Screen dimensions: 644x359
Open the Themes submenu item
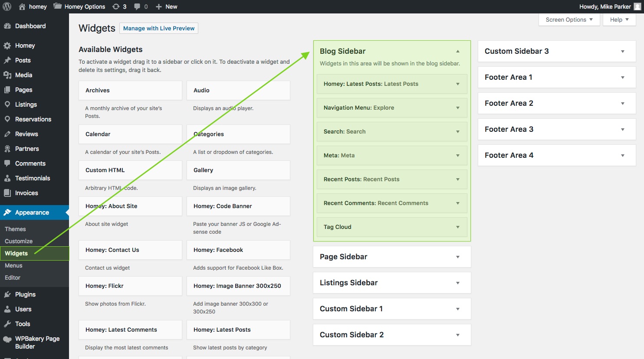[15, 229]
